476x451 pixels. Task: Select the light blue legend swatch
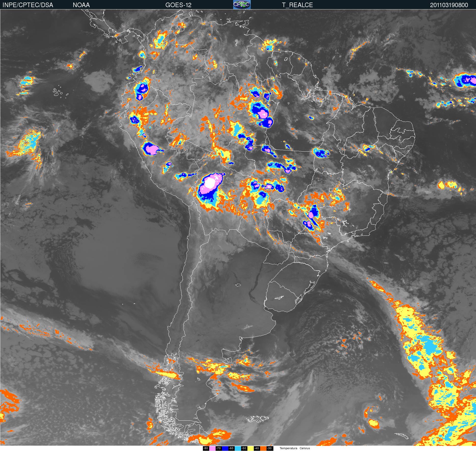point(238,448)
